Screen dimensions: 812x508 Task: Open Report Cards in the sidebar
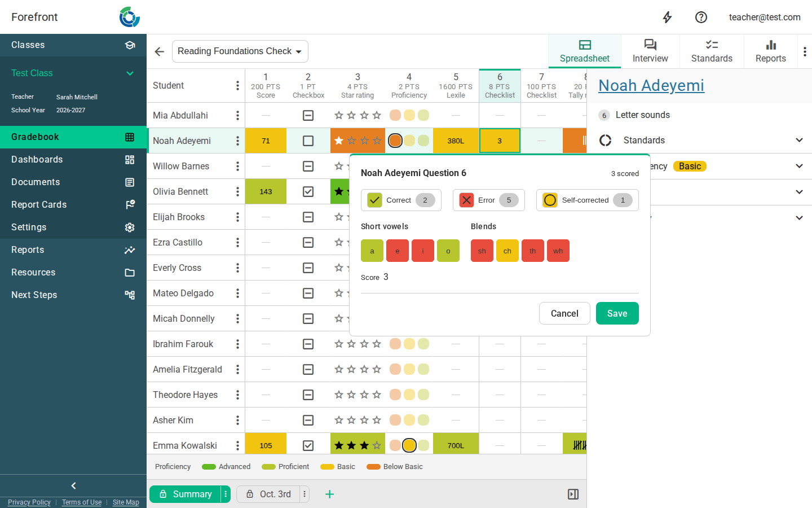pyautogui.click(x=73, y=204)
